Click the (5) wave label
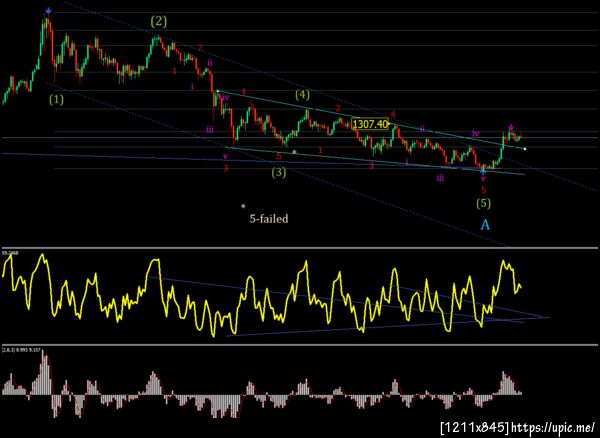Screen dimensions: 600x438 click(484, 203)
